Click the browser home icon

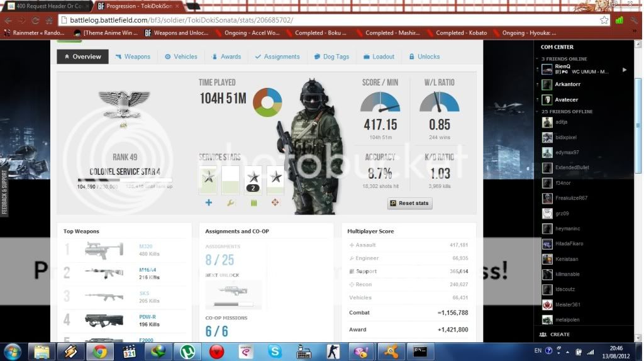49,20
